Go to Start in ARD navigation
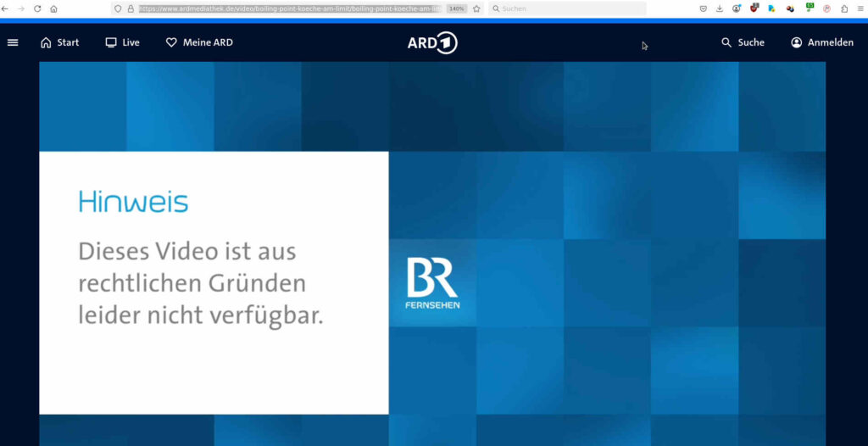Screen dimensions: 868x446 click(x=60, y=42)
